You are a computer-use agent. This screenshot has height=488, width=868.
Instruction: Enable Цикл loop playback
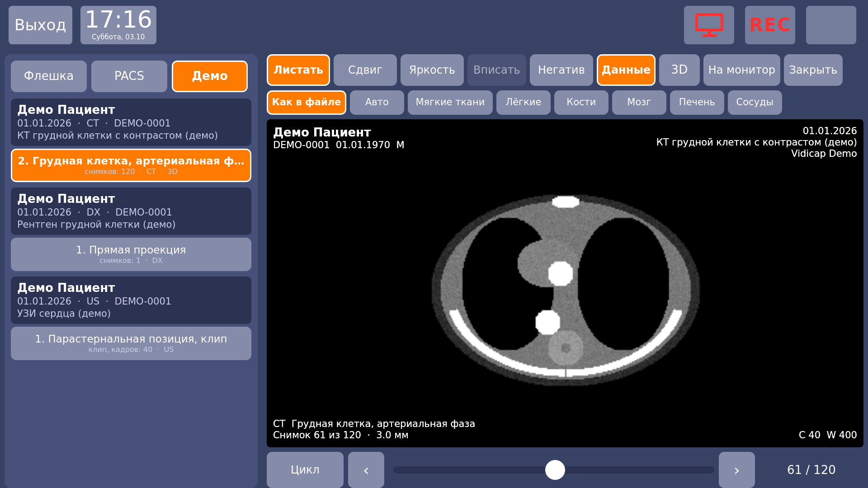(305, 470)
